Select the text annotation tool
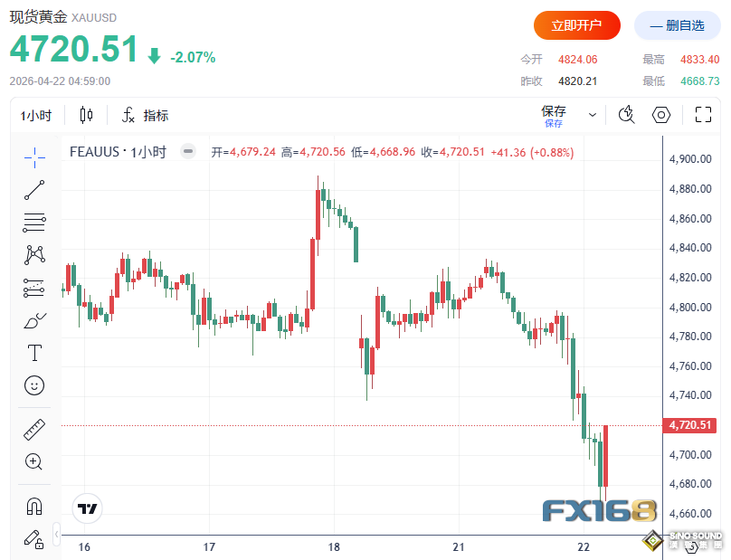731x560 pixels. pos(34,353)
